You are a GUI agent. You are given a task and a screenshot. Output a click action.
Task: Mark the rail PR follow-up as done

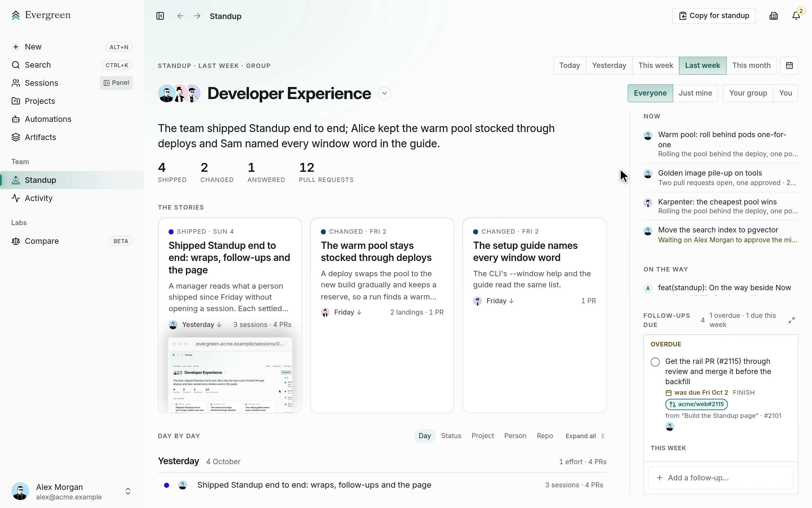tap(655, 362)
